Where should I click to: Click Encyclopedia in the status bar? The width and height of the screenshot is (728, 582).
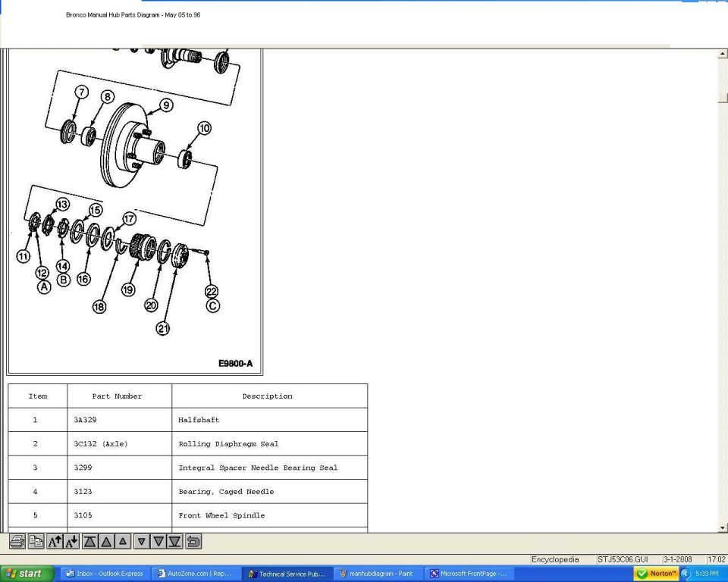(555, 559)
